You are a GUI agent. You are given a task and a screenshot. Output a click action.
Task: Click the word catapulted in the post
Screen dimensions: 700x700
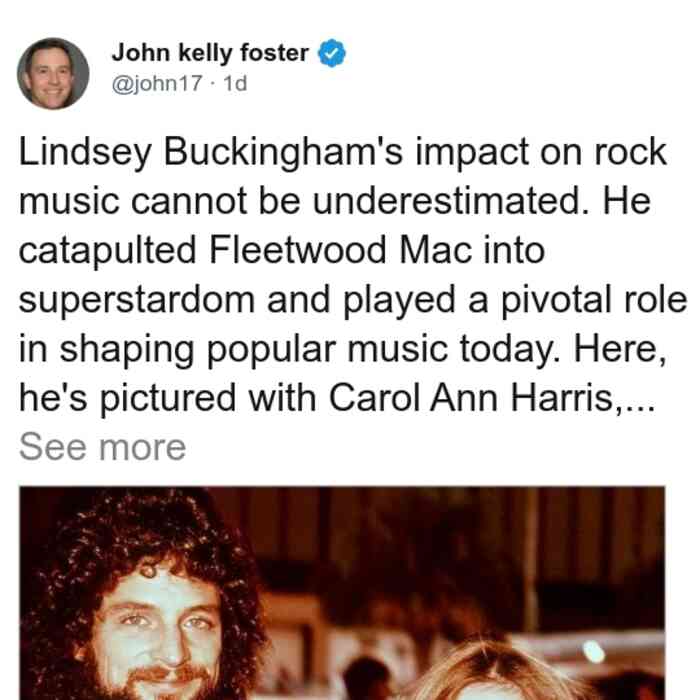point(108,251)
